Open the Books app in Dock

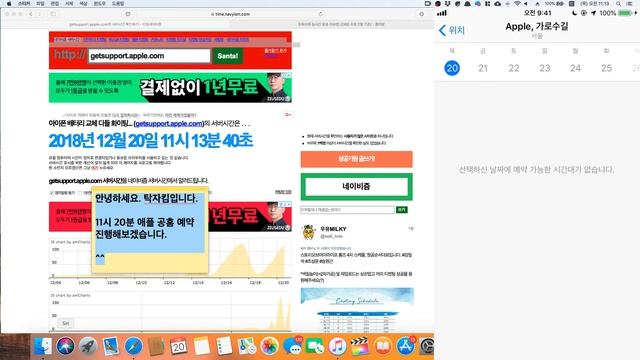(382, 347)
